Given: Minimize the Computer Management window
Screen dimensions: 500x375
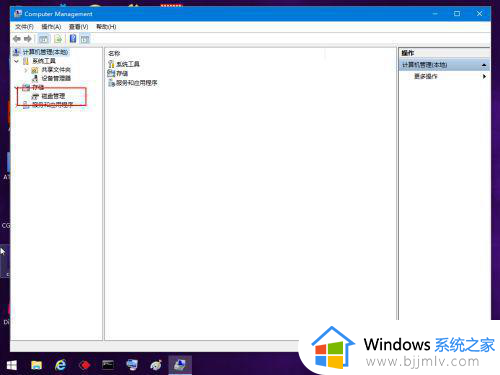Looking at the screenshot, I should coord(435,14).
